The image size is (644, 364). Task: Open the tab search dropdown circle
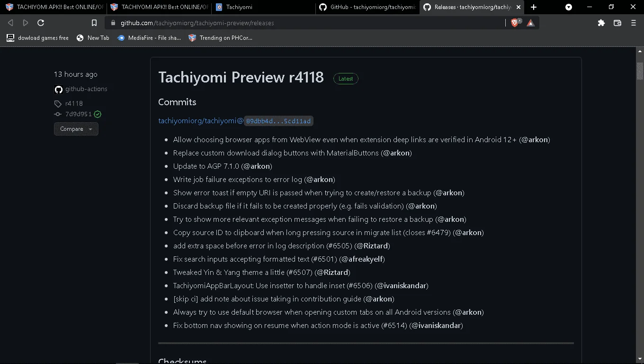tap(569, 7)
